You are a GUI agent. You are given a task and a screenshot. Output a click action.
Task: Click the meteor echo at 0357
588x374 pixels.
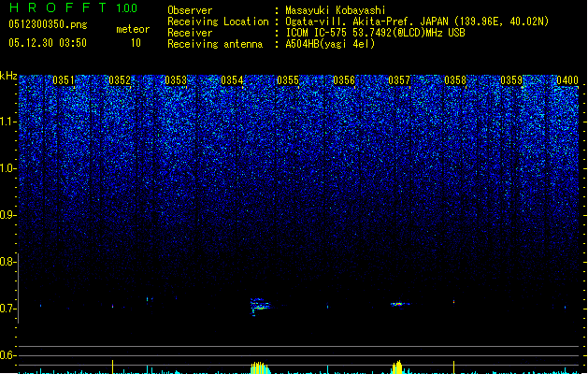coord(400,304)
